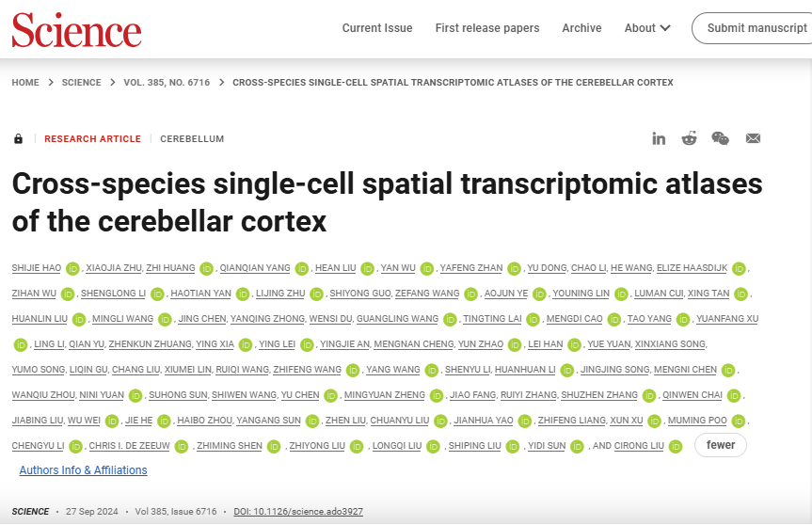This screenshot has height=525, width=812.
Task: Share article on LinkedIn
Action: click(659, 138)
